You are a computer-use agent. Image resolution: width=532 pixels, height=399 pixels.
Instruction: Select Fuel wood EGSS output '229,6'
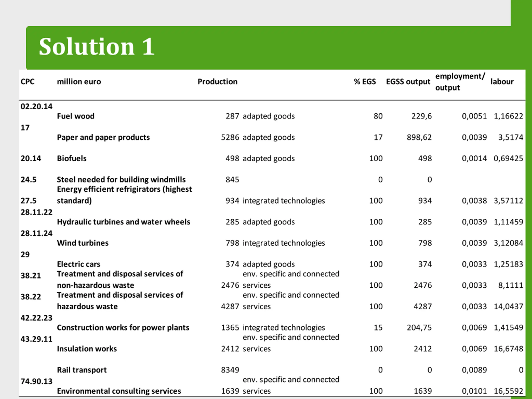[x=421, y=116]
